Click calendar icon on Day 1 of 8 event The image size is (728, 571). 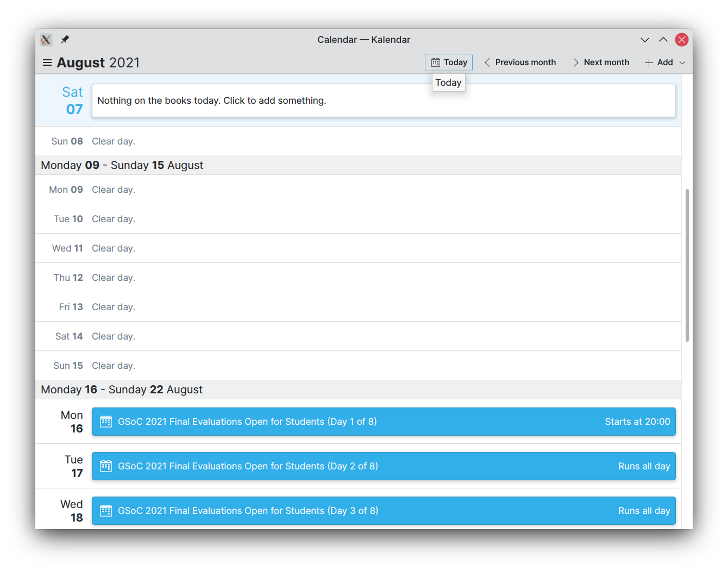106,422
